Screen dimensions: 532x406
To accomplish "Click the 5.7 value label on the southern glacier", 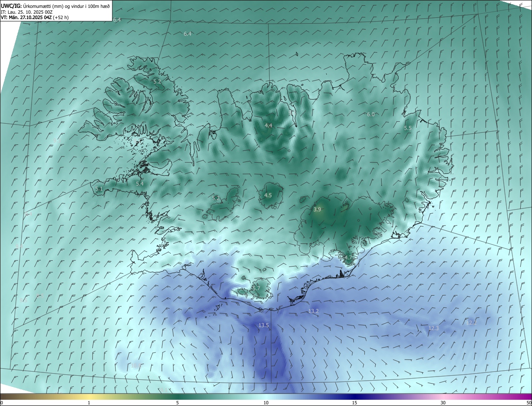I will click(x=256, y=288).
